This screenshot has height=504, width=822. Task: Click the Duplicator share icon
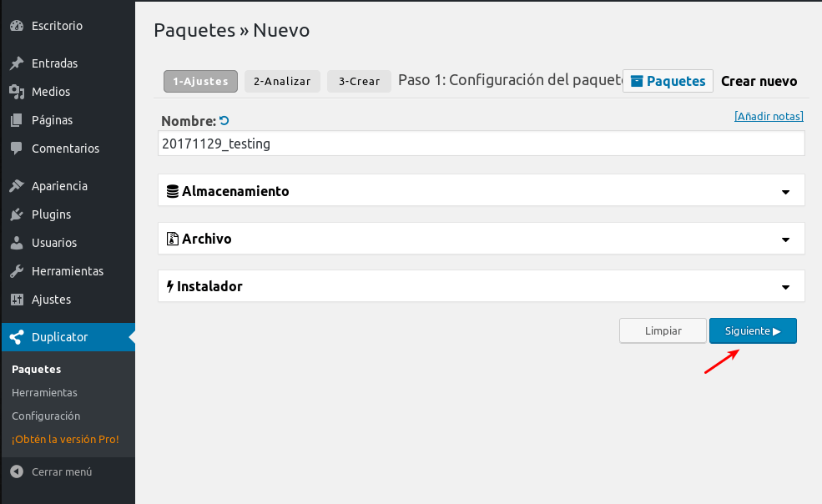[16, 337]
